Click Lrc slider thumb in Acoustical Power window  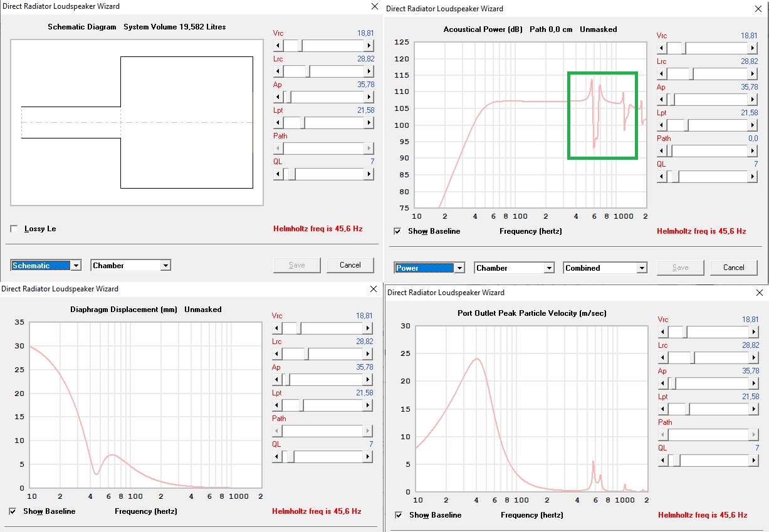pos(691,74)
